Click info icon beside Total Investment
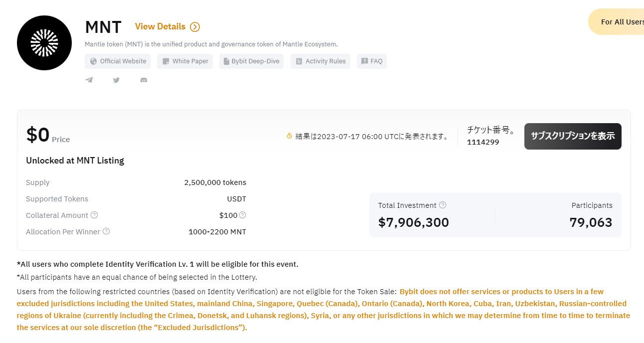The image size is (644, 343). tap(443, 205)
